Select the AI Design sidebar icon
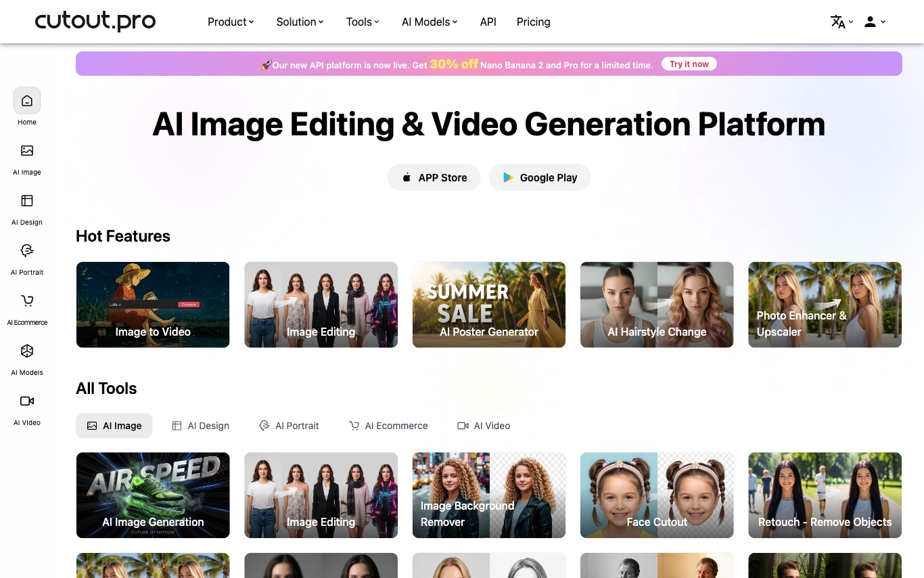 (x=27, y=201)
